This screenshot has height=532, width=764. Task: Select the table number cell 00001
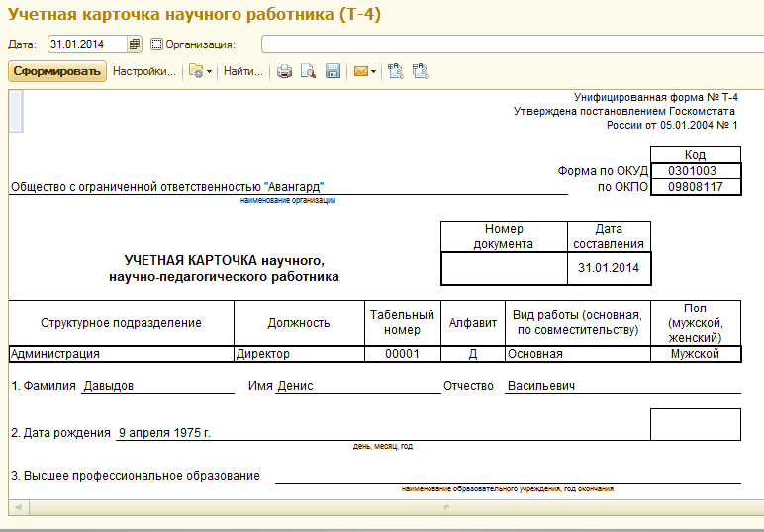pyautogui.click(x=403, y=354)
